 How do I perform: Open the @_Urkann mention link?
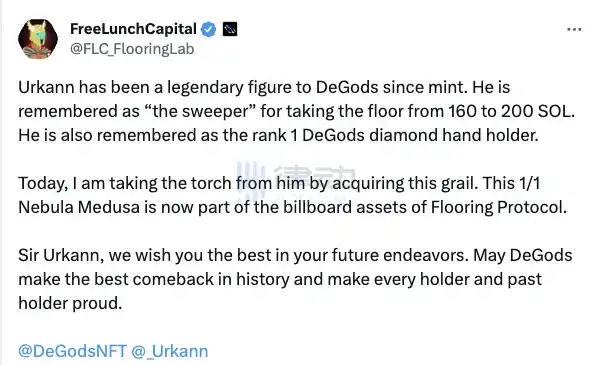pos(170,351)
